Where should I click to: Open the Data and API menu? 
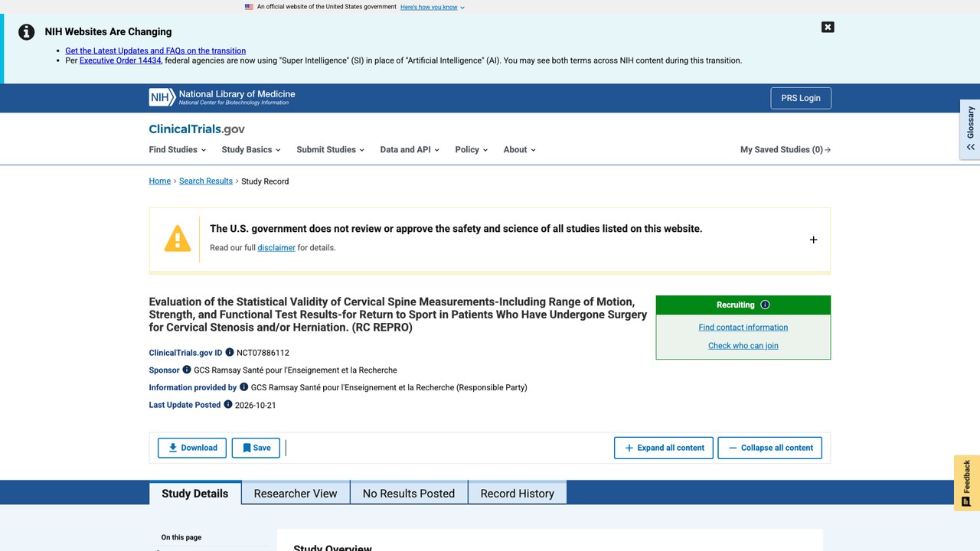(410, 150)
